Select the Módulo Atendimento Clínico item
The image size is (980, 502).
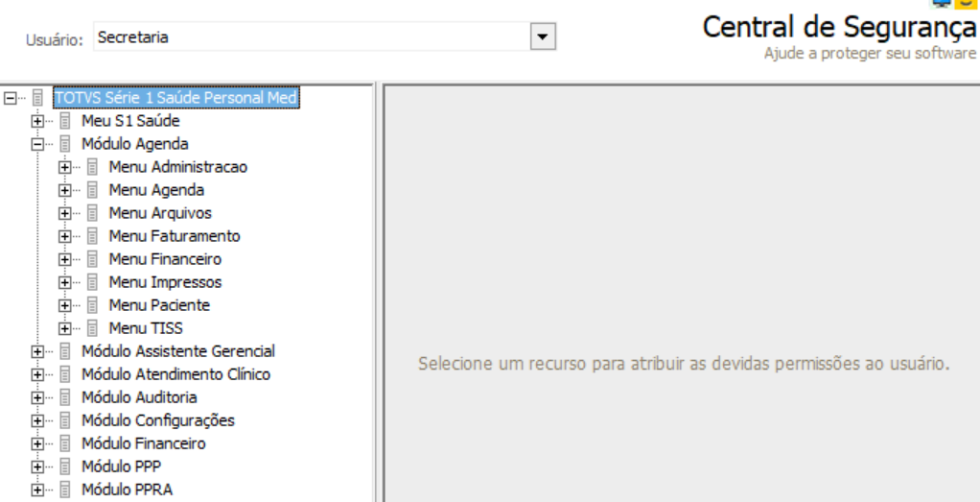pos(176,375)
